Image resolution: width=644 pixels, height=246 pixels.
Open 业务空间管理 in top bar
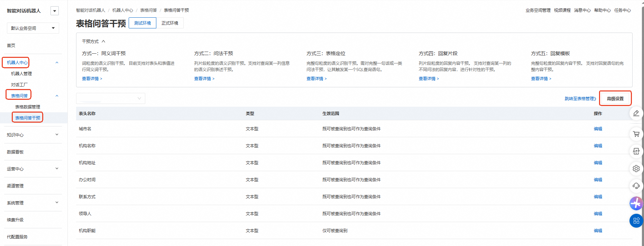pyautogui.click(x=538, y=10)
